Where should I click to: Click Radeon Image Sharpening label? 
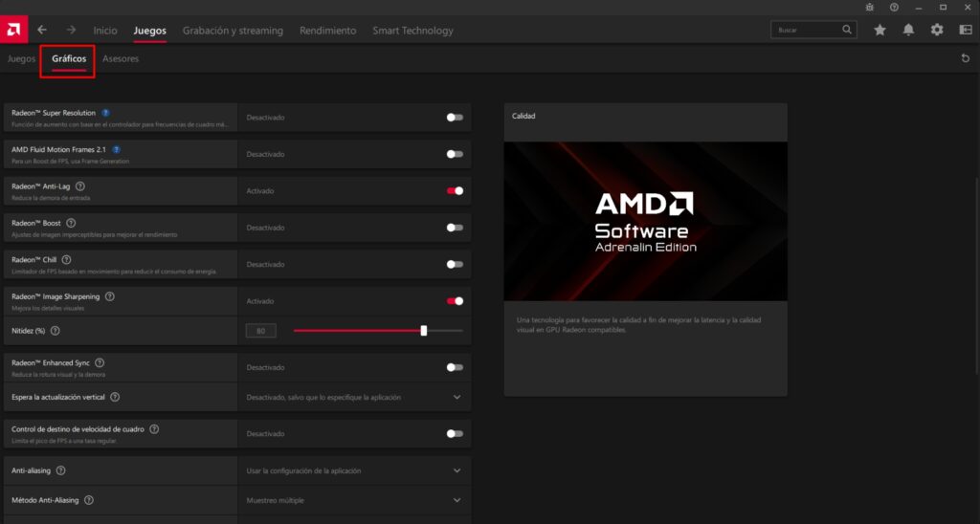pos(56,296)
